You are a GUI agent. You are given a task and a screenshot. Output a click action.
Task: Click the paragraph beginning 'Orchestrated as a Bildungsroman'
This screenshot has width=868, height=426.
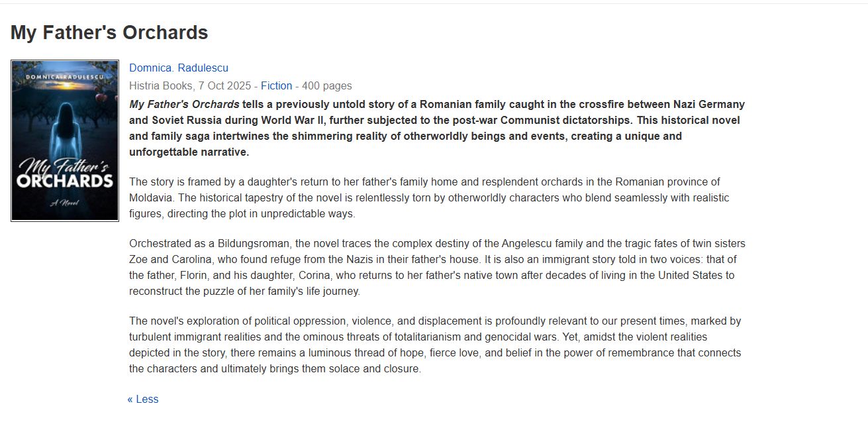437,267
